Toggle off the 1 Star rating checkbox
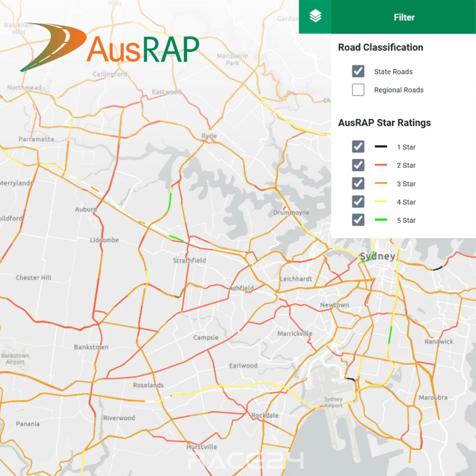The width and height of the screenshot is (476, 476). [358, 147]
